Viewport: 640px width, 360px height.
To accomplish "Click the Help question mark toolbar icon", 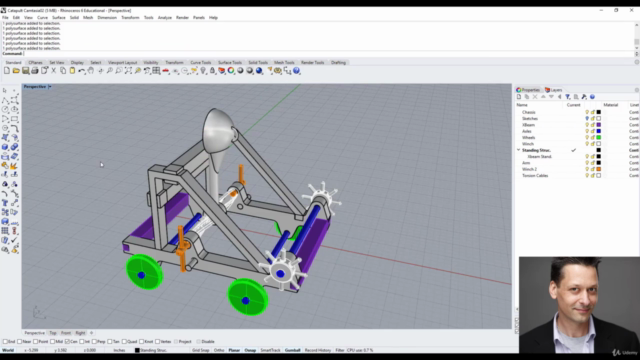I will coord(297,71).
